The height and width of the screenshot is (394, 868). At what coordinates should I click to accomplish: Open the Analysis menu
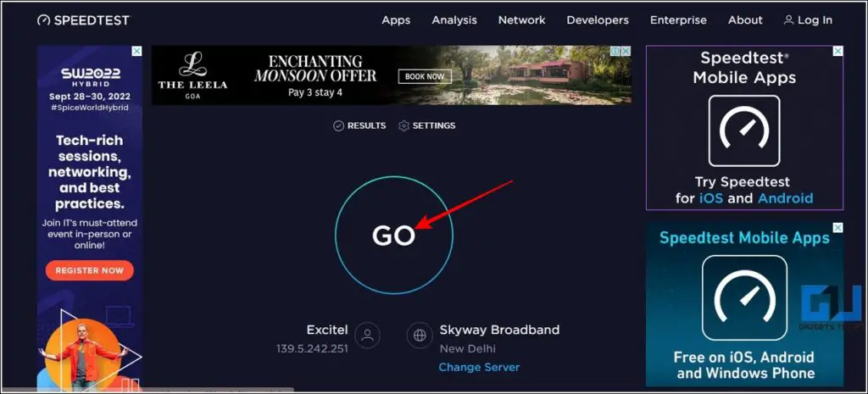tap(454, 20)
